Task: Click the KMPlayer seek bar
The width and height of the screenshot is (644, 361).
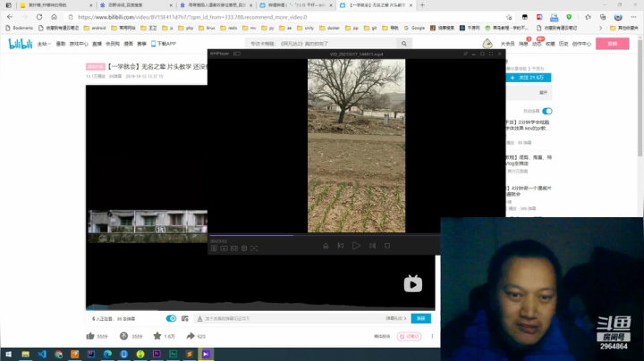Action: click(x=325, y=236)
